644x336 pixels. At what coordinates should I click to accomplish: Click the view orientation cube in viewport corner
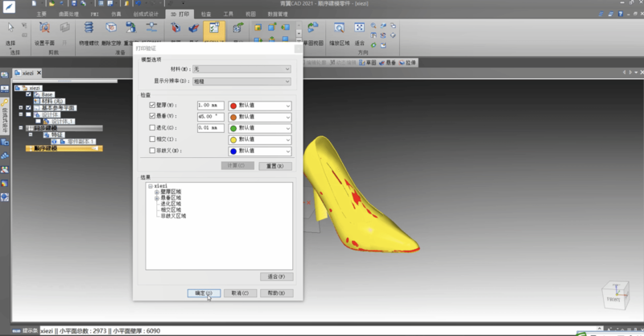tap(613, 292)
